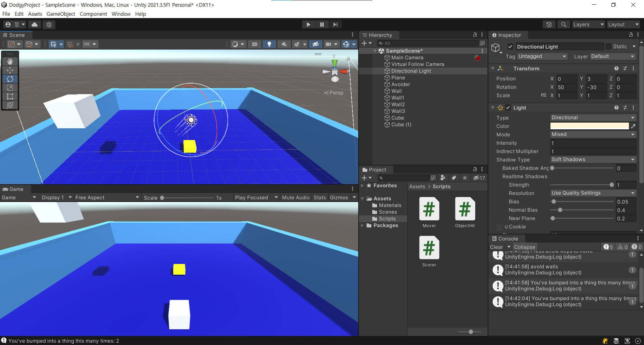Image resolution: width=644 pixels, height=345 pixels.
Task: Expand the Packages folder
Action: [x=362, y=225]
